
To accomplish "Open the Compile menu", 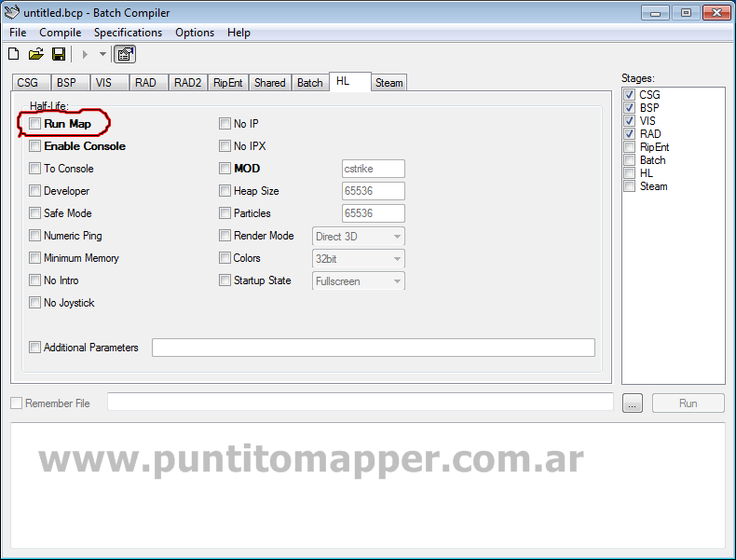I will (60, 33).
